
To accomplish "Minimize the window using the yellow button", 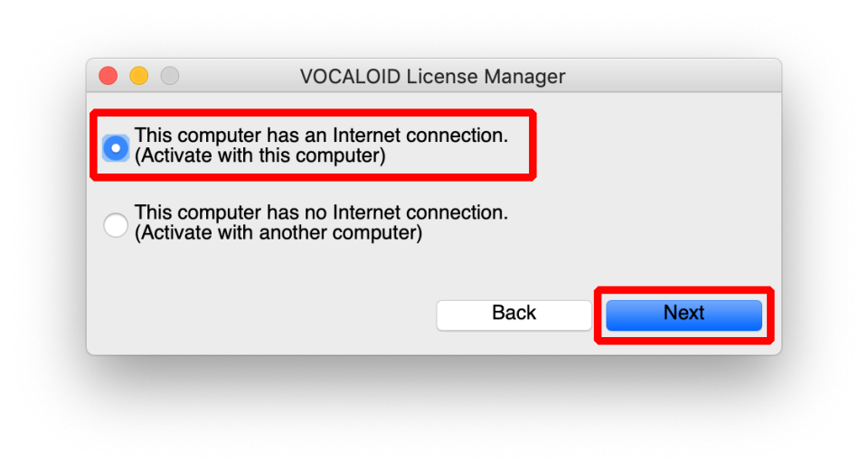I will tap(138, 77).
